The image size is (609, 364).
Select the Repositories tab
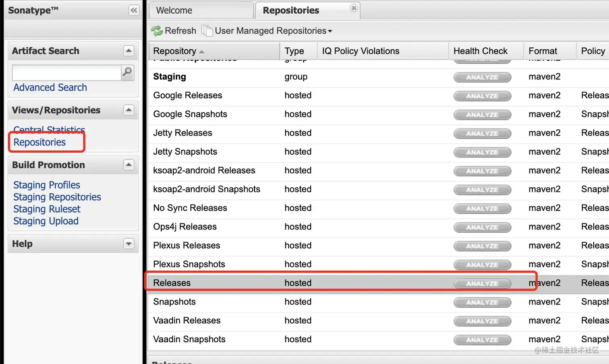[x=308, y=10]
